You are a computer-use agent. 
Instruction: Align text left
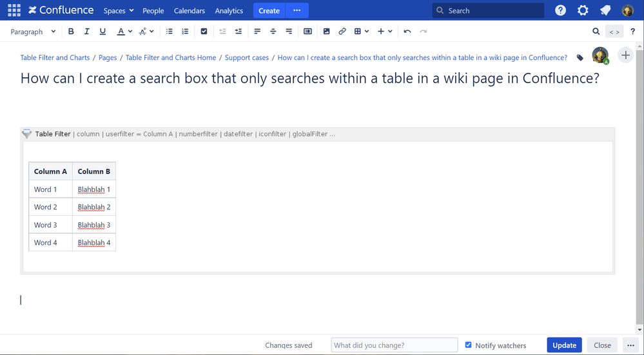coord(257,31)
